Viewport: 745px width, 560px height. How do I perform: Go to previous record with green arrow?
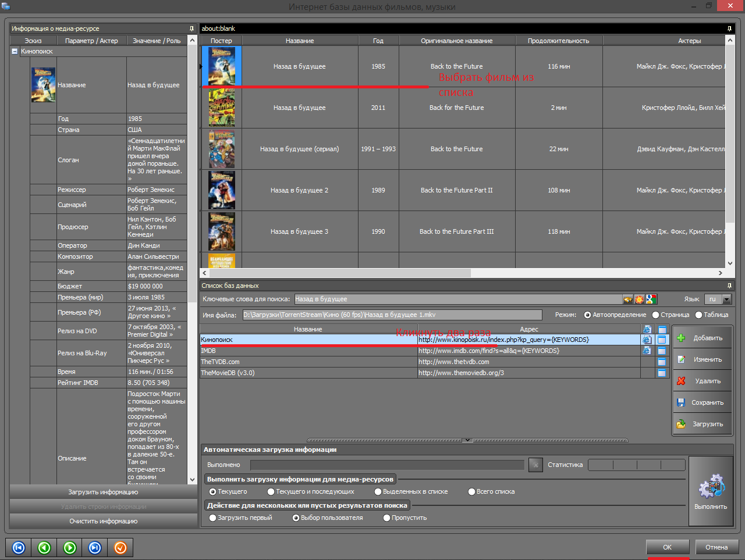pos(44,548)
